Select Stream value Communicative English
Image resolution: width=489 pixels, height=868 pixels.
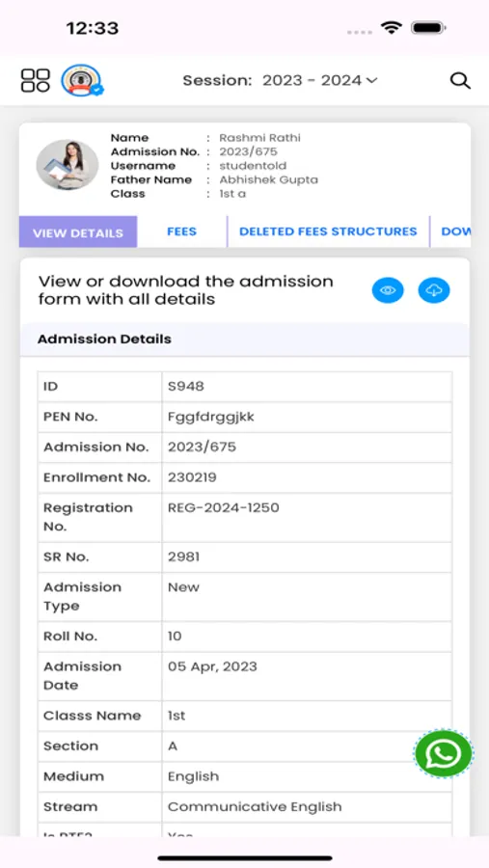pyautogui.click(x=255, y=806)
